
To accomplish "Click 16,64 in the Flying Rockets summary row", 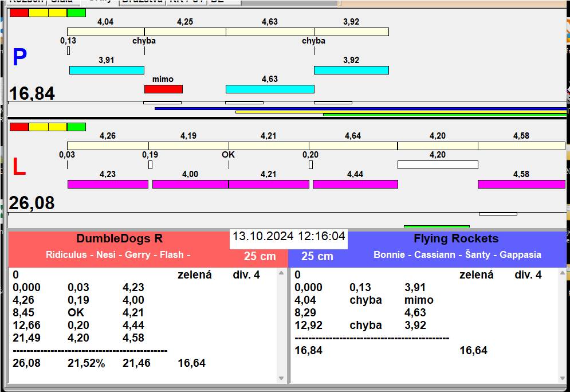I will [x=473, y=351].
